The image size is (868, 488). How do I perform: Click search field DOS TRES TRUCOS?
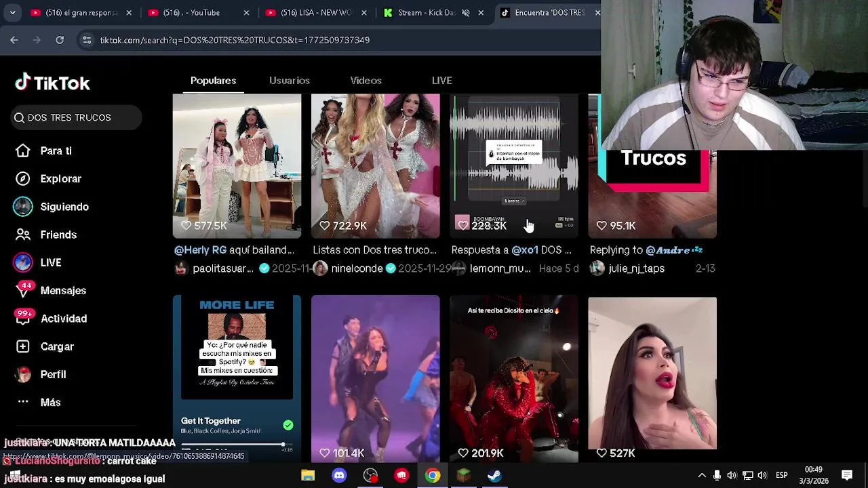pyautogui.click(x=76, y=117)
